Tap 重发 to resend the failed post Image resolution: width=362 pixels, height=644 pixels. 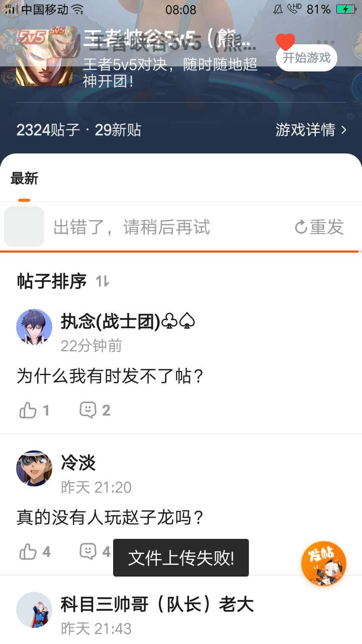[x=319, y=227]
